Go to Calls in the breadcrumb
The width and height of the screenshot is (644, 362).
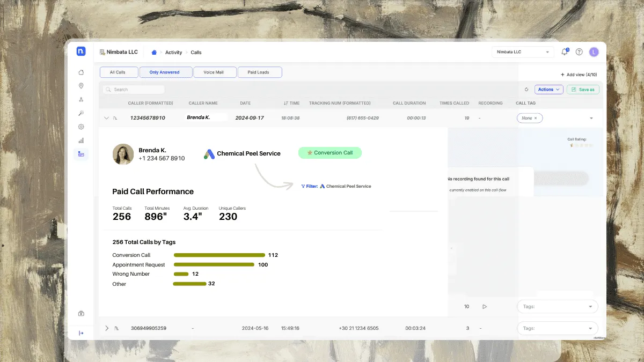[x=196, y=53]
